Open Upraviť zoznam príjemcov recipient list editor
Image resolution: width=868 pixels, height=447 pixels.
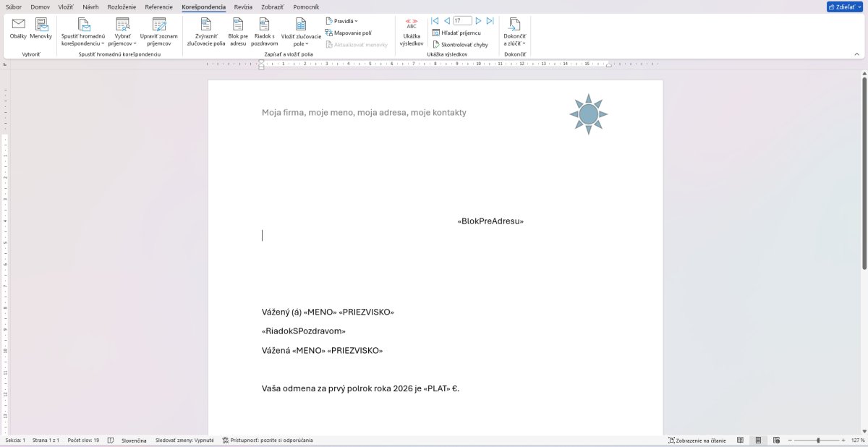159,33
